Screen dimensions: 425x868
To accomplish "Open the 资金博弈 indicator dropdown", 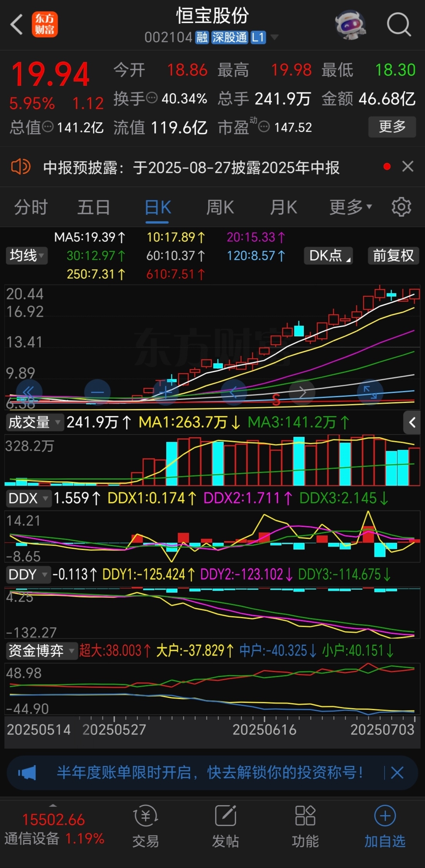I will [42, 651].
